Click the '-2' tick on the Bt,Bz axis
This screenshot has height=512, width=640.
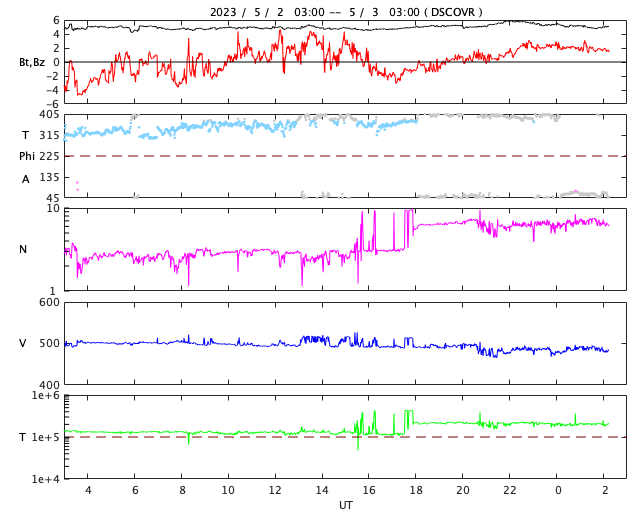point(53,76)
